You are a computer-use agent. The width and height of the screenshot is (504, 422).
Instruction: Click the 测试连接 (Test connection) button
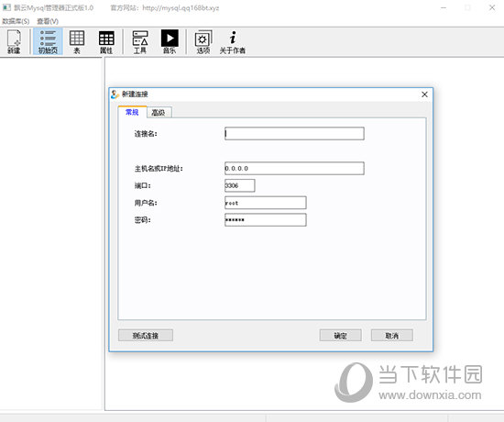coord(146,336)
